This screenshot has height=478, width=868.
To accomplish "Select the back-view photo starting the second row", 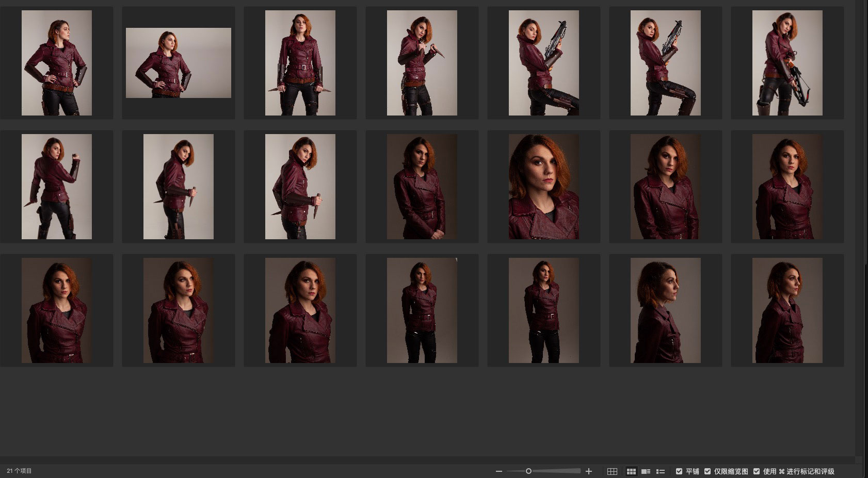I will coord(57,187).
